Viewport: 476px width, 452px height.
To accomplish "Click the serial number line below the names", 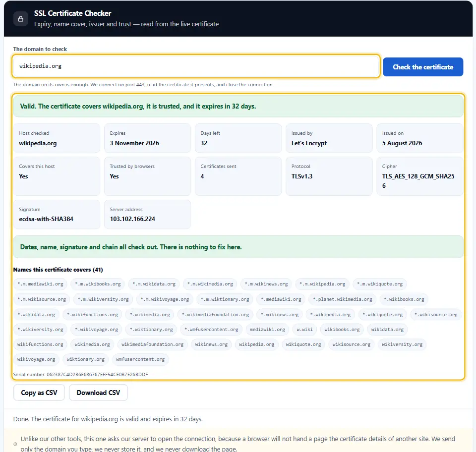I will coord(80,374).
